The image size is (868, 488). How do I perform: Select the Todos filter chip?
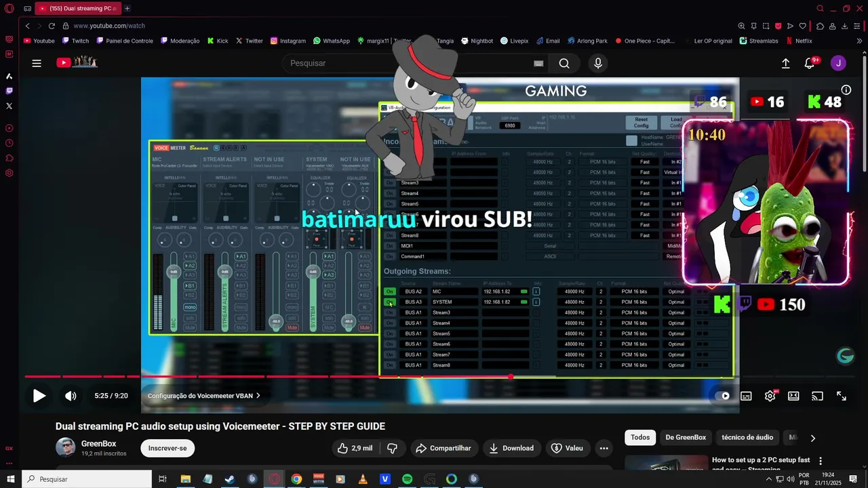coord(640,437)
